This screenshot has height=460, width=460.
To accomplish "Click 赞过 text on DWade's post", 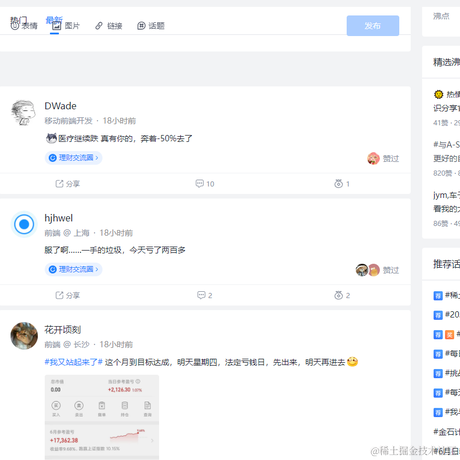I will click(391, 159).
